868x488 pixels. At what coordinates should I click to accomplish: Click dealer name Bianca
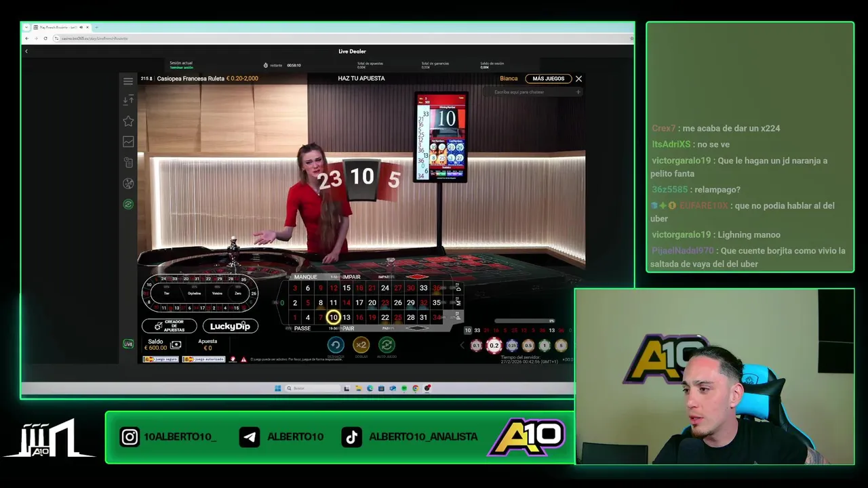click(509, 79)
